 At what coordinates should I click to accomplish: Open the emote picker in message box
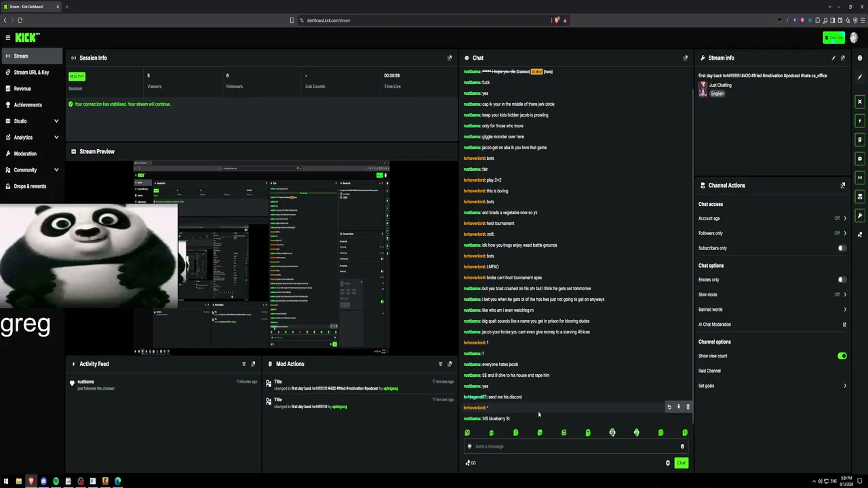(x=682, y=447)
